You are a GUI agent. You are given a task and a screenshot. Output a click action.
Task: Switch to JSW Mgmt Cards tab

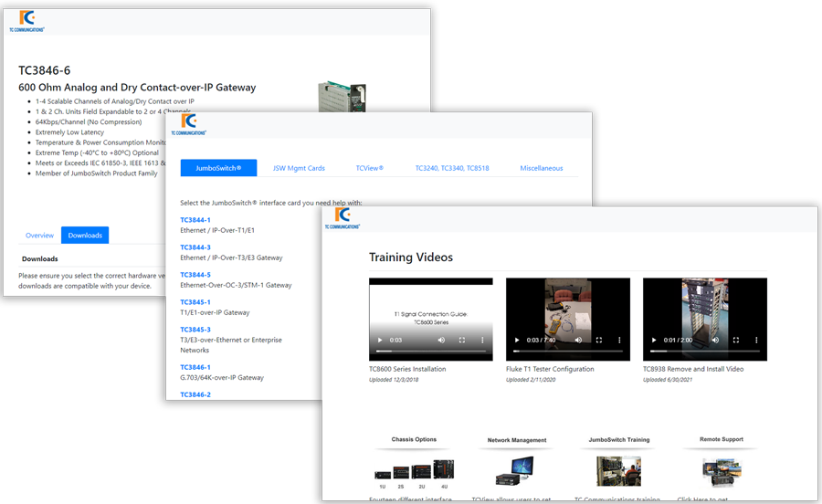(299, 168)
